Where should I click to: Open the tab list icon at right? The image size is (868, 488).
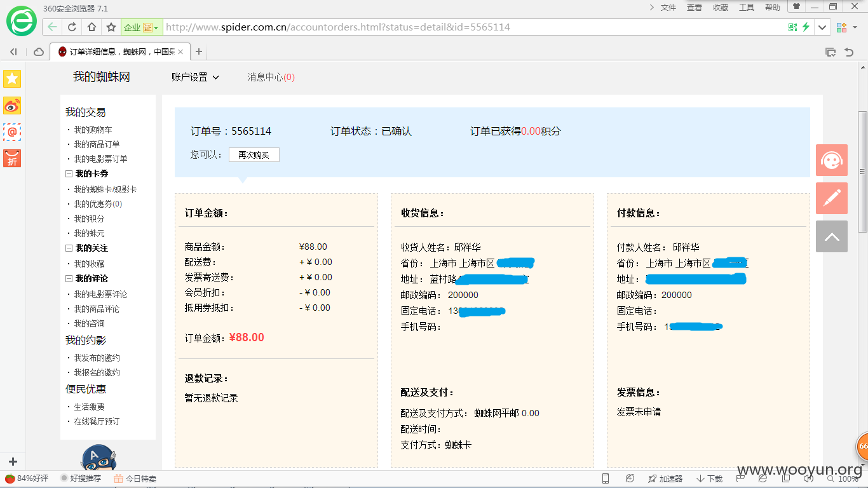click(830, 52)
